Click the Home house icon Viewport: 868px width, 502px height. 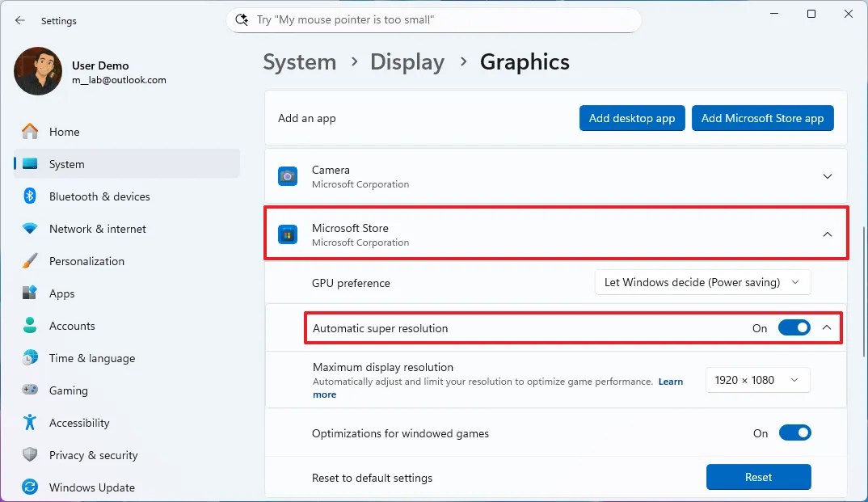coord(30,132)
